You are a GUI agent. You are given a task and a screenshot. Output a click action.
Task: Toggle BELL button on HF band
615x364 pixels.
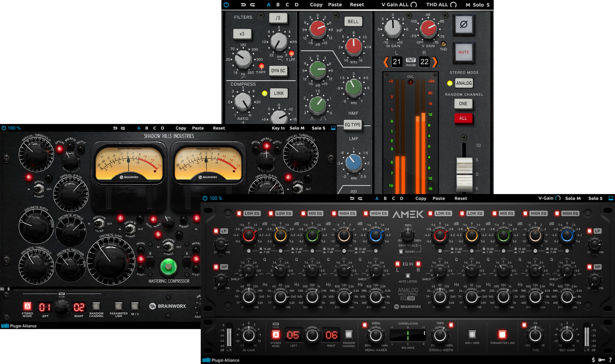[x=353, y=21]
